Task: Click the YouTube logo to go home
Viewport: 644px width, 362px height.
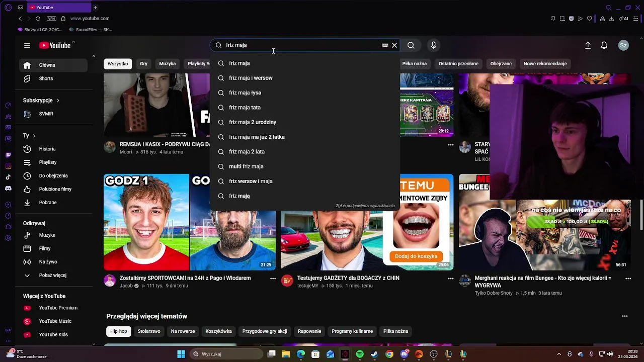Action: pyautogui.click(x=55, y=45)
